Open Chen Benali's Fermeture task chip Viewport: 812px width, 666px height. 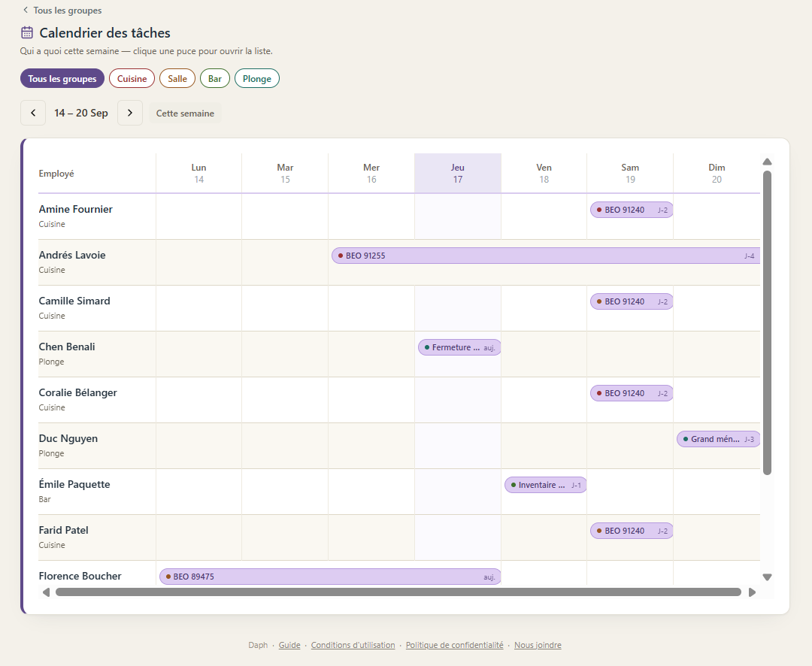pos(459,347)
